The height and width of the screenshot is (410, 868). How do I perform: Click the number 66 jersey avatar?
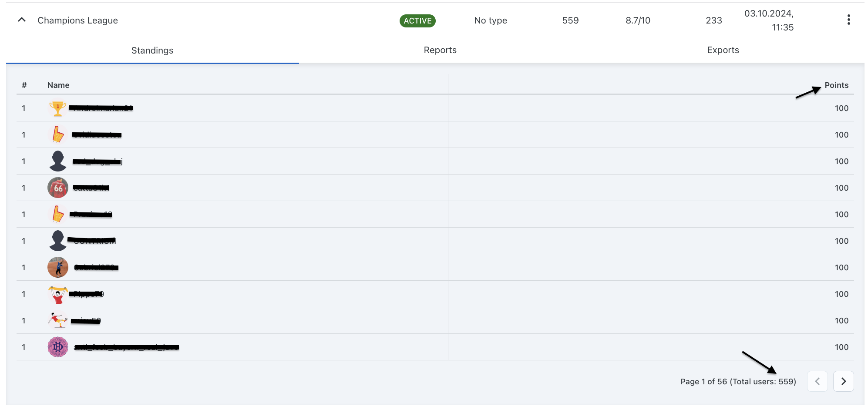point(58,188)
